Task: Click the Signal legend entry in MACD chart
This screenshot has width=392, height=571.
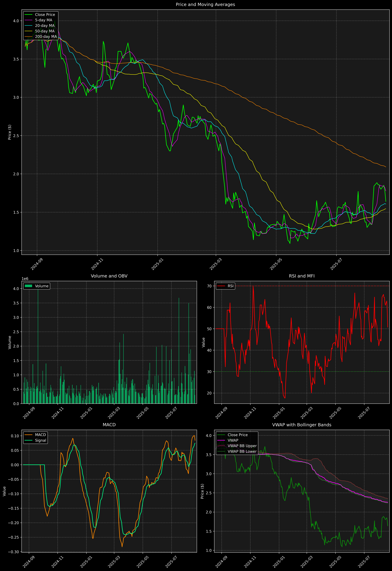Action: [41, 440]
